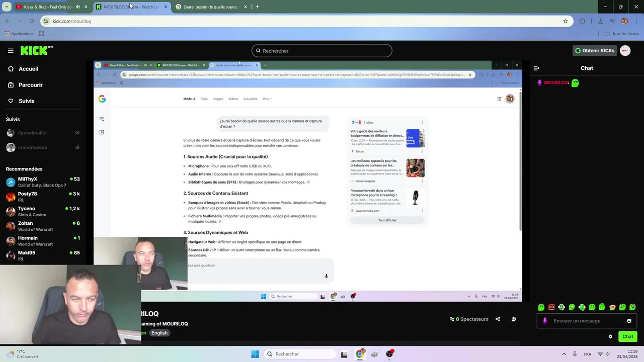Click the share stream icon
Image resolution: width=644 pixels, height=362 pixels.
[498, 319]
